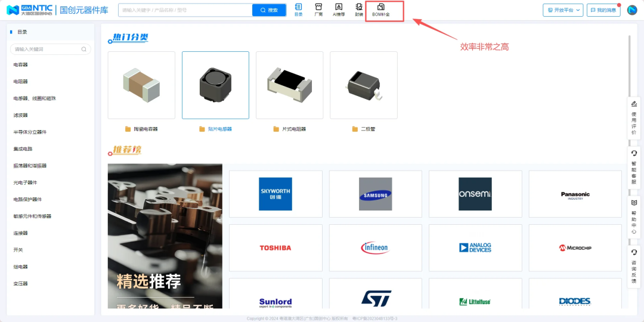The height and width of the screenshot is (322, 644).
Task: Select 连接器 in the catalog sidebar
Action: click(20, 233)
